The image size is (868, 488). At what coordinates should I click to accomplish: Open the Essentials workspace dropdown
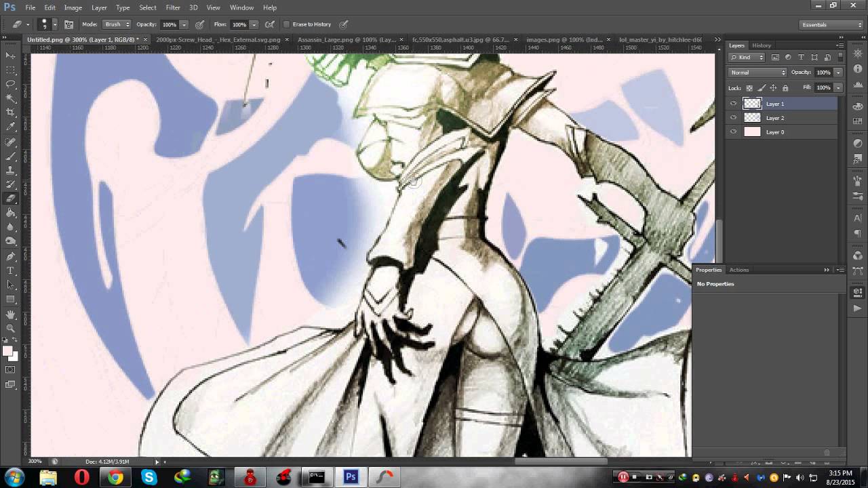831,25
